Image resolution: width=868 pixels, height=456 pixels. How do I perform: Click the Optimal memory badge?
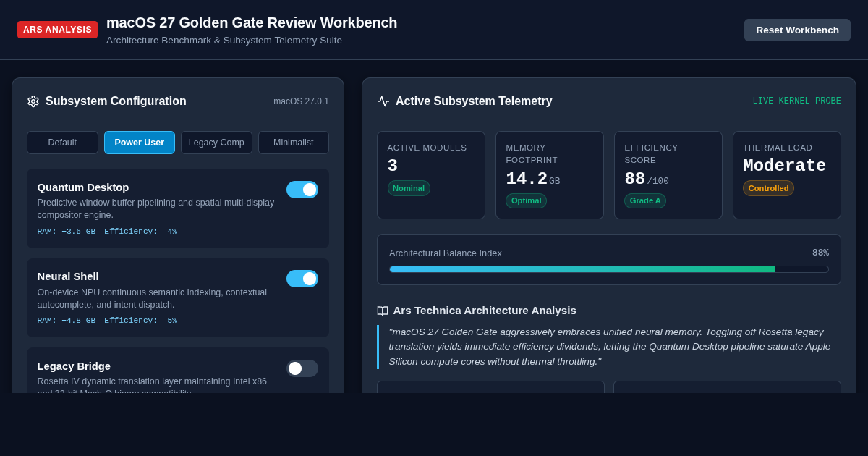[x=527, y=200]
